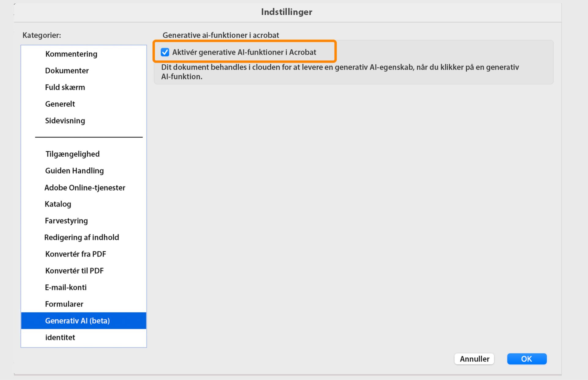The width and height of the screenshot is (588, 380).
Task: Select Katalog in the list
Action: point(58,204)
